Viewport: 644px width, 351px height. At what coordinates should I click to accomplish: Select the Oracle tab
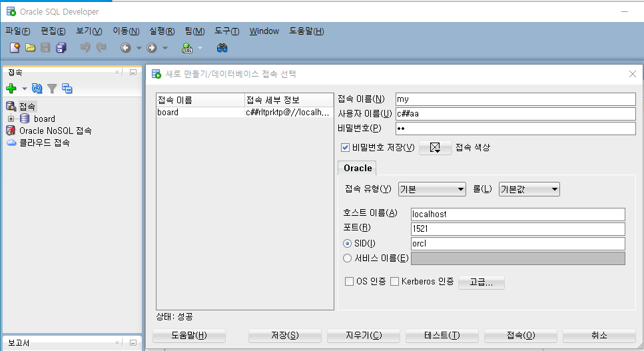(358, 168)
